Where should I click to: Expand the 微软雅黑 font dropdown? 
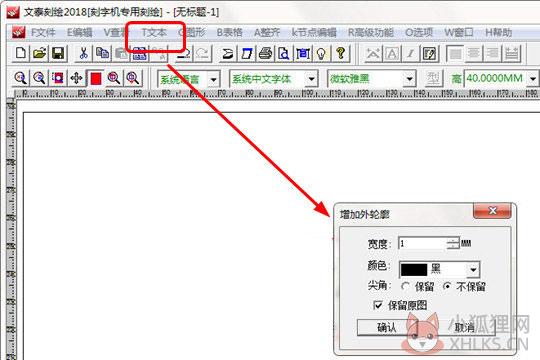409,79
